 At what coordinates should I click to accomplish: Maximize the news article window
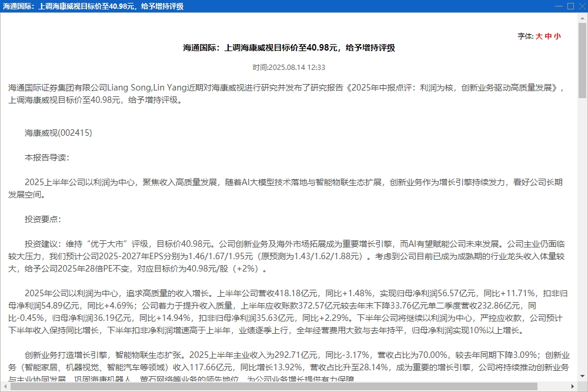(x=570, y=6)
